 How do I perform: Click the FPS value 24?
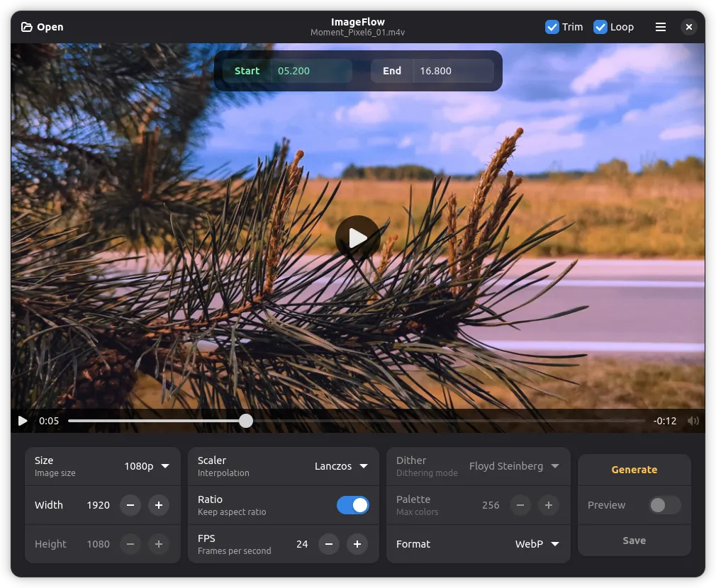coord(302,544)
